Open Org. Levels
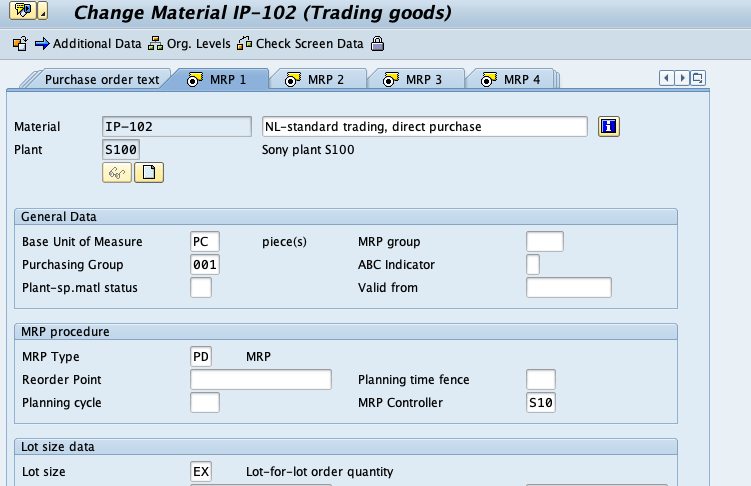 pyautogui.click(x=198, y=44)
